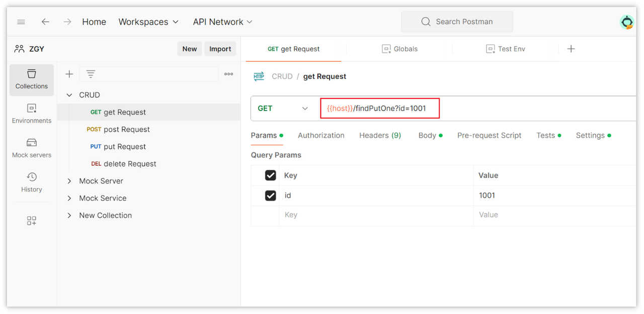Uncheck the id query param checkbox
The image size is (644, 314).
pos(271,195)
